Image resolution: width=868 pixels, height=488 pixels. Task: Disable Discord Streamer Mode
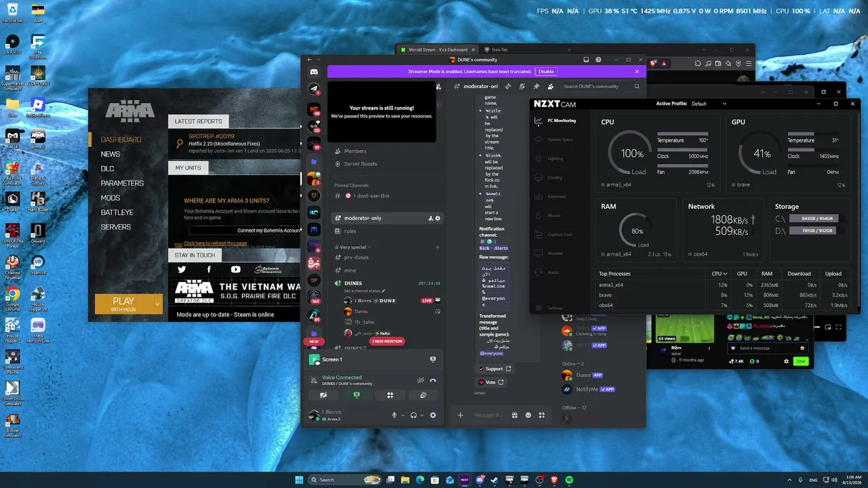tap(546, 71)
